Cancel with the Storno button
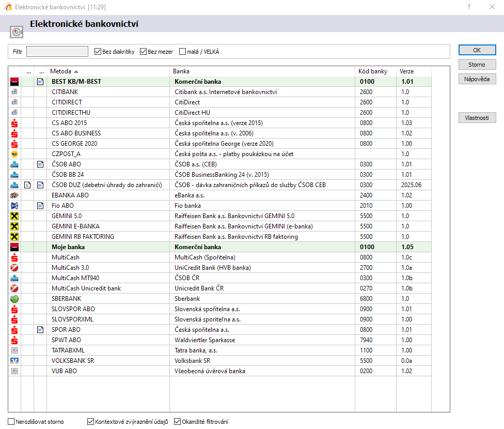This screenshot has width=504, height=429. point(477,65)
